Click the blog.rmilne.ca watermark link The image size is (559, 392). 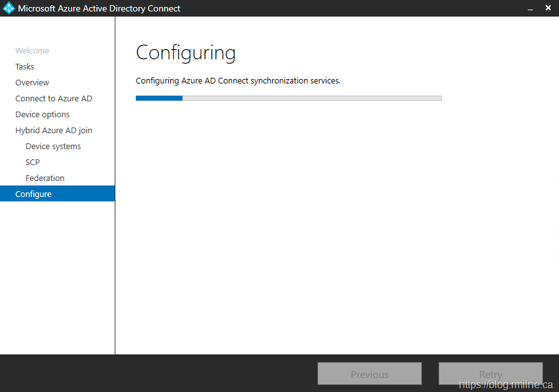click(505, 384)
